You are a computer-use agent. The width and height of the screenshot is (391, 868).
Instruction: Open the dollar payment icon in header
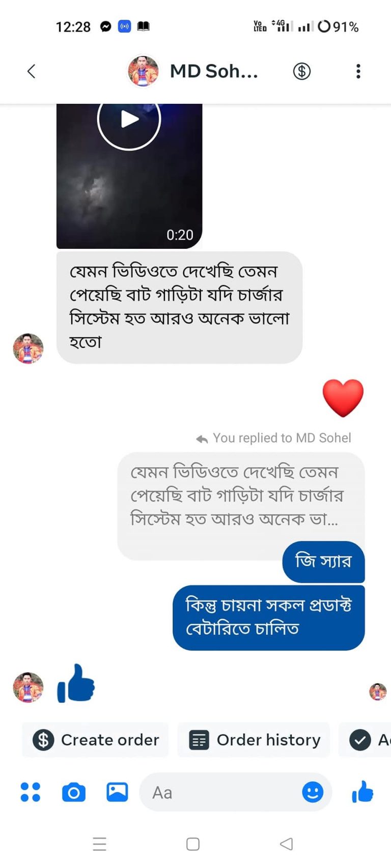coord(302,71)
